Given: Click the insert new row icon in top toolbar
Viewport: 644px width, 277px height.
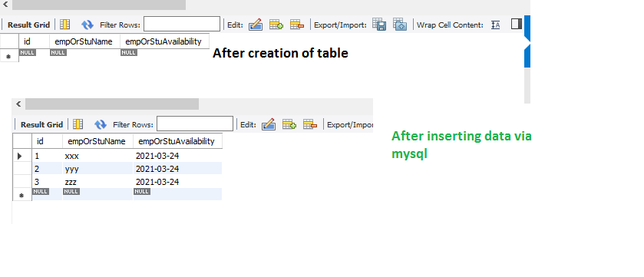Looking at the screenshot, I should [x=276, y=25].
